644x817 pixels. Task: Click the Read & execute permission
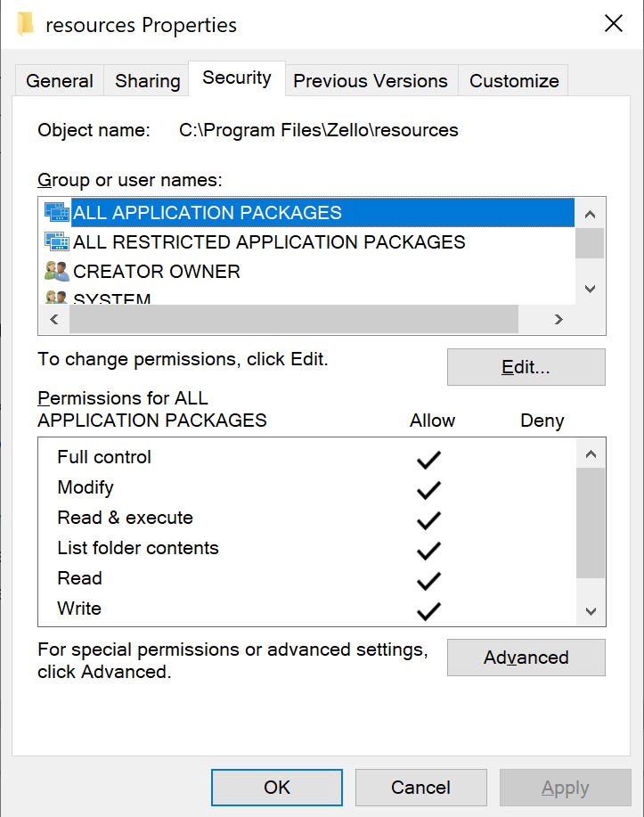tap(125, 518)
